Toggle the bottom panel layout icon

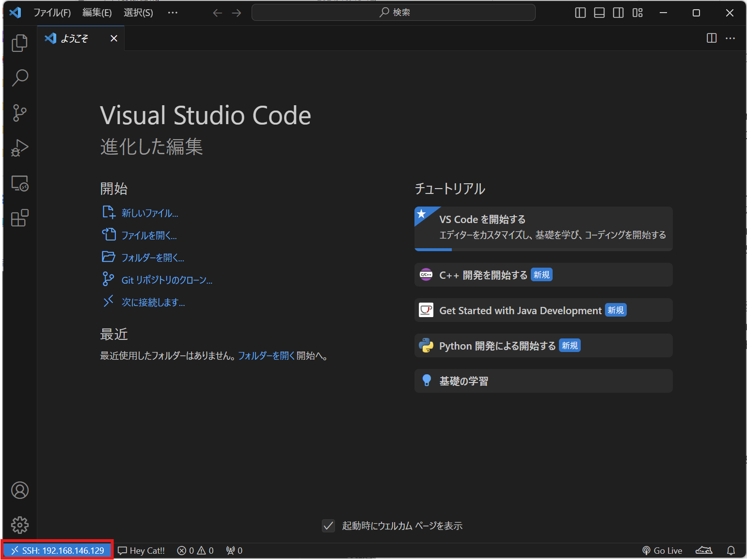pyautogui.click(x=599, y=13)
